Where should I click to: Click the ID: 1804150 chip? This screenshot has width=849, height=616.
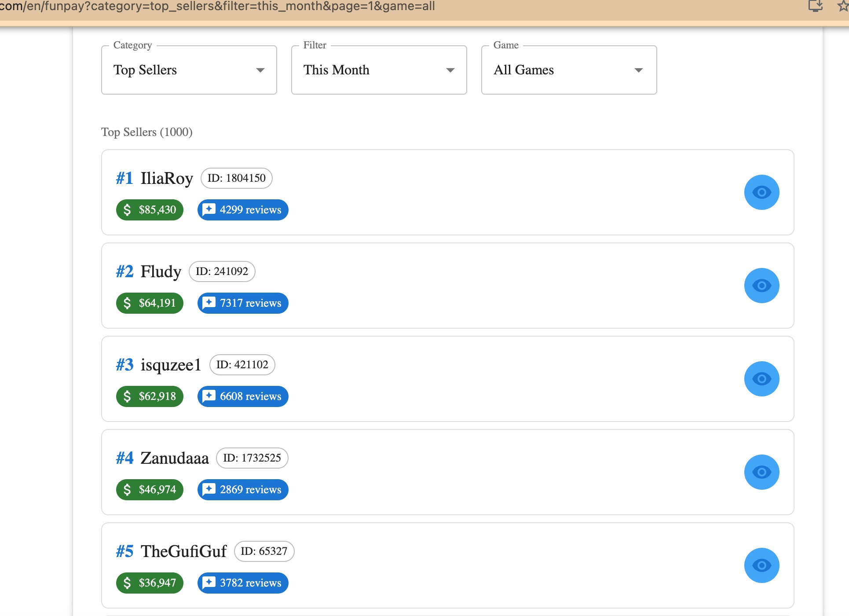237,178
